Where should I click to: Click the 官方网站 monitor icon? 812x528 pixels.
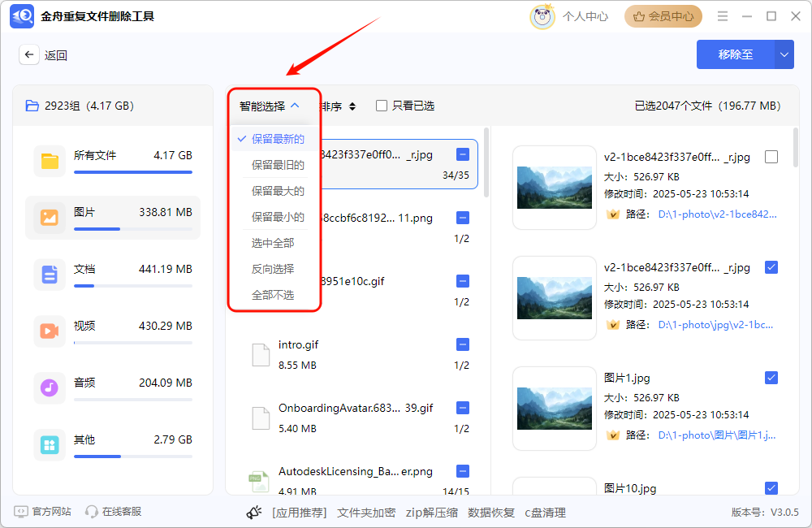click(x=21, y=512)
